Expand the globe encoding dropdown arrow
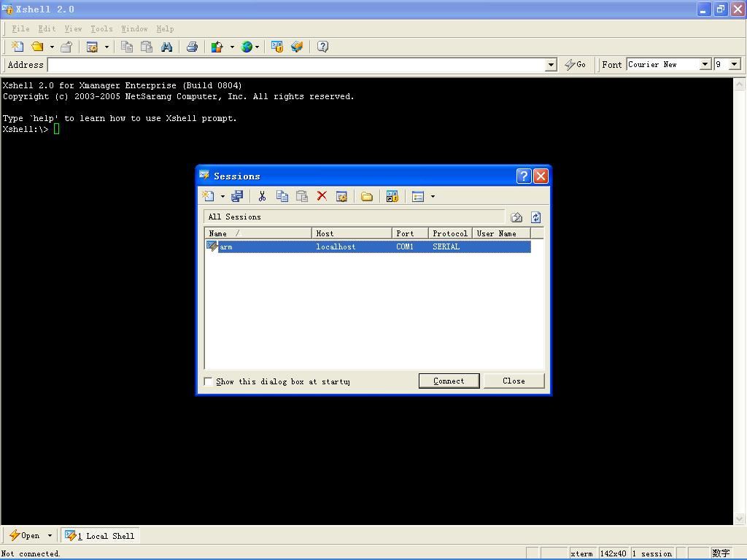Viewport: 747px width, 560px height. [258, 47]
